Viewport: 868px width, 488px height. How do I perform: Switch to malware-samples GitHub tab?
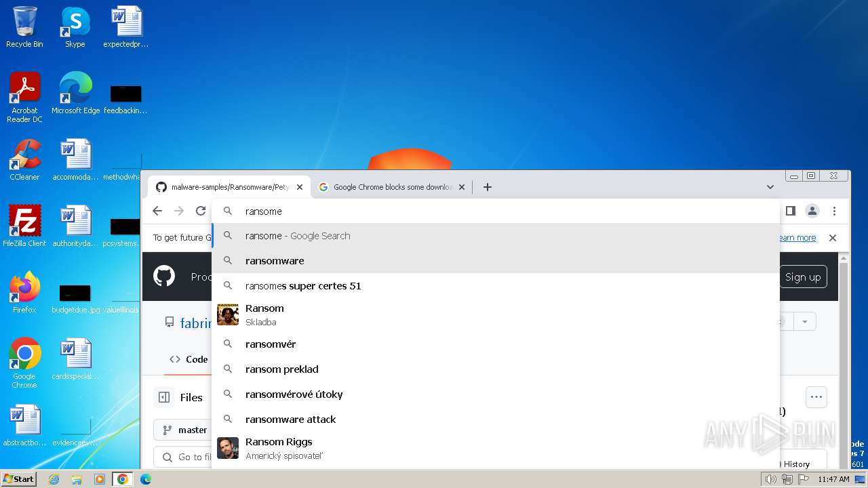click(x=229, y=187)
